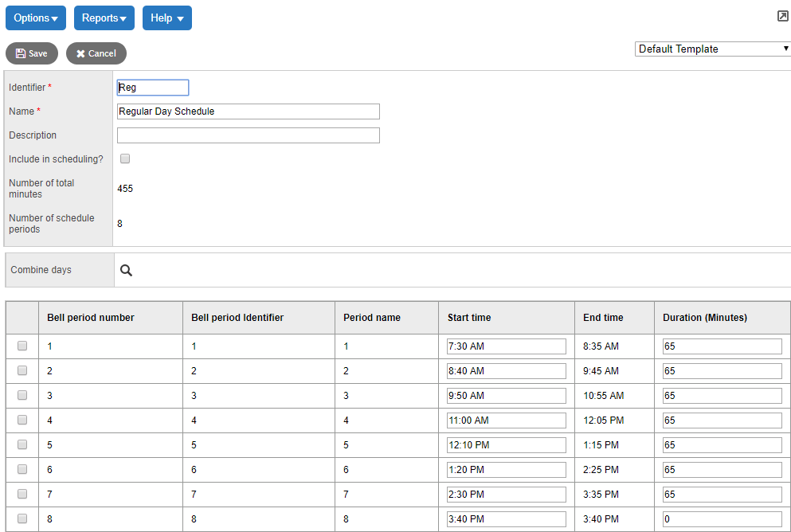Click the pop-out window icon at top right
This screenshot has width=791, height=532.
coord(782,17)
